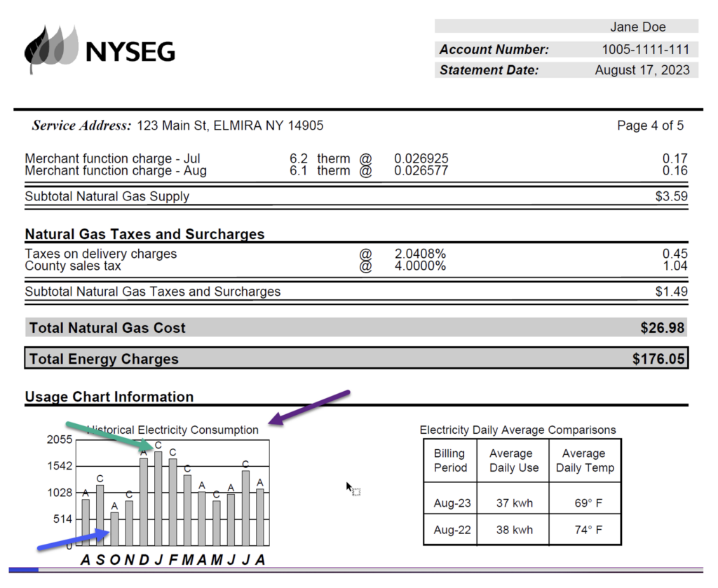
Task: Click the 1028 y-axis label
Action: [x=60, y=493]
